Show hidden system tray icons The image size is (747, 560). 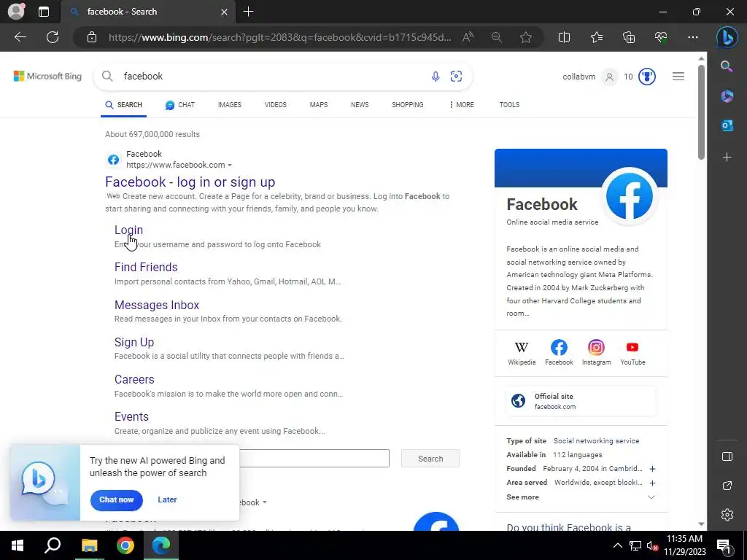617,545
